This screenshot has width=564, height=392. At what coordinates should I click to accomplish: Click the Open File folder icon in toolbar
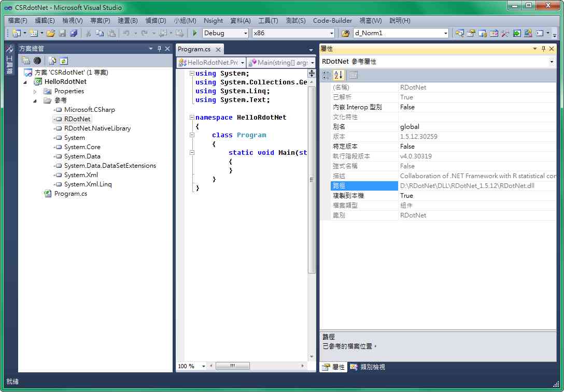[x=51, y=33]
